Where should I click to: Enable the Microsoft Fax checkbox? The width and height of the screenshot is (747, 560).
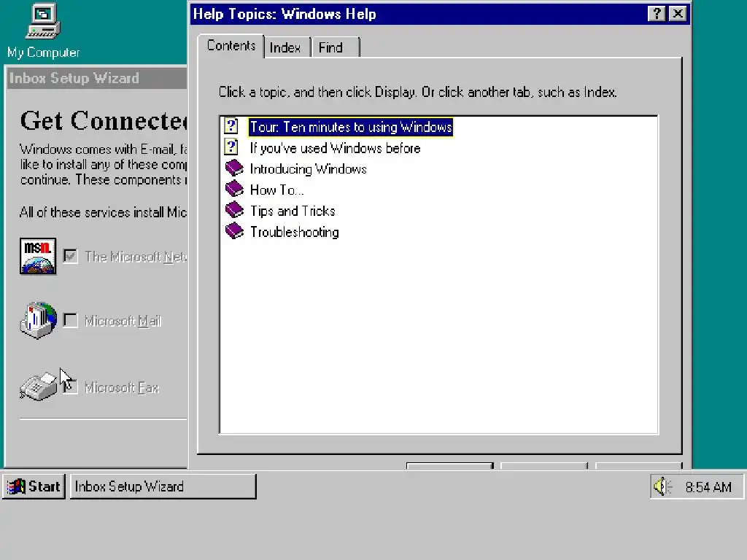[x=70, y=386]
